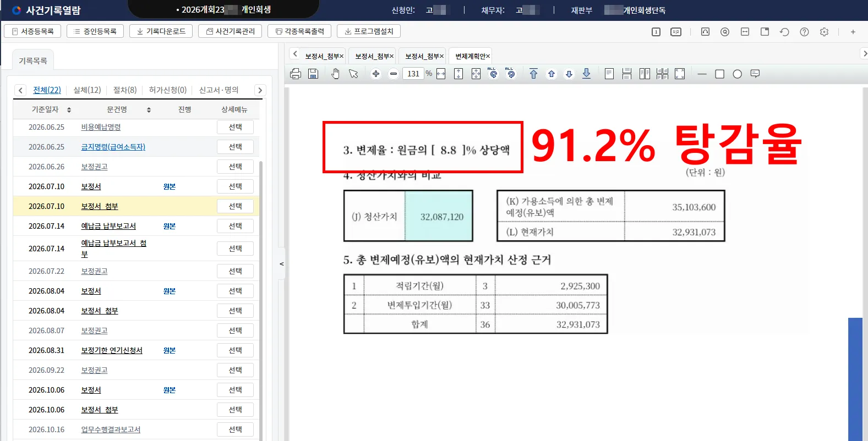Rotate all pages clockwise
868x441 pixels.
click(x=511, y=73)
